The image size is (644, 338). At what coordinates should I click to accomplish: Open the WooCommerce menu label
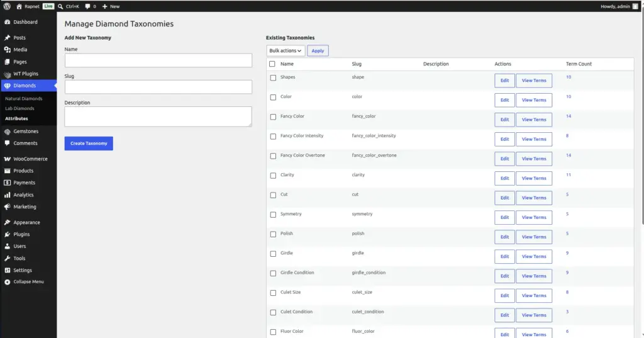click(30, 159)
